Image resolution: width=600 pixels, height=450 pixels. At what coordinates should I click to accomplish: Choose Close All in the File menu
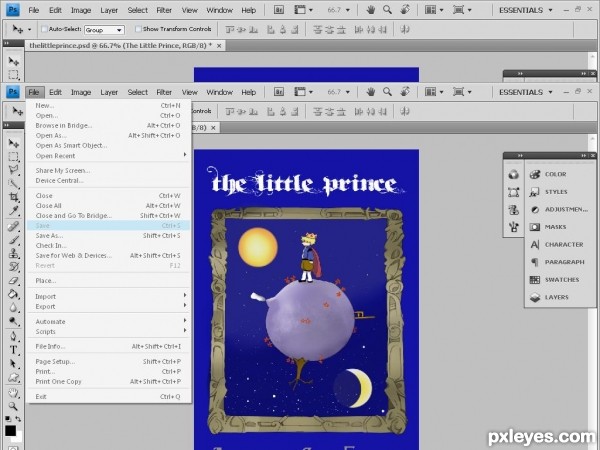click(x=109, y=206)
